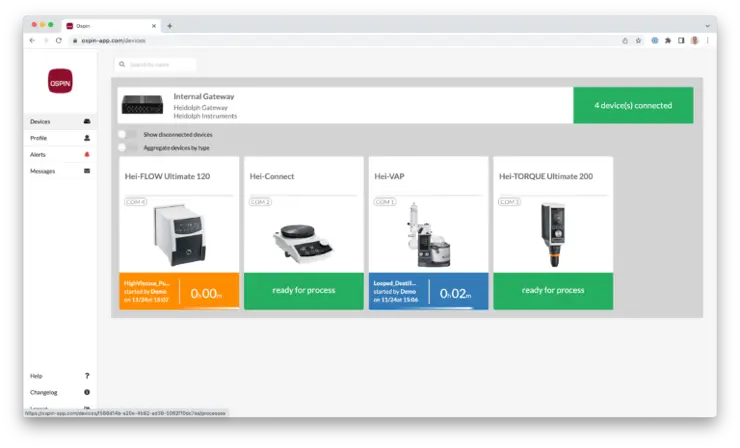Click the Hei-TORQUE stirrer image
Viewport: 740px width, 448px height.
click(x=554, y=235)
